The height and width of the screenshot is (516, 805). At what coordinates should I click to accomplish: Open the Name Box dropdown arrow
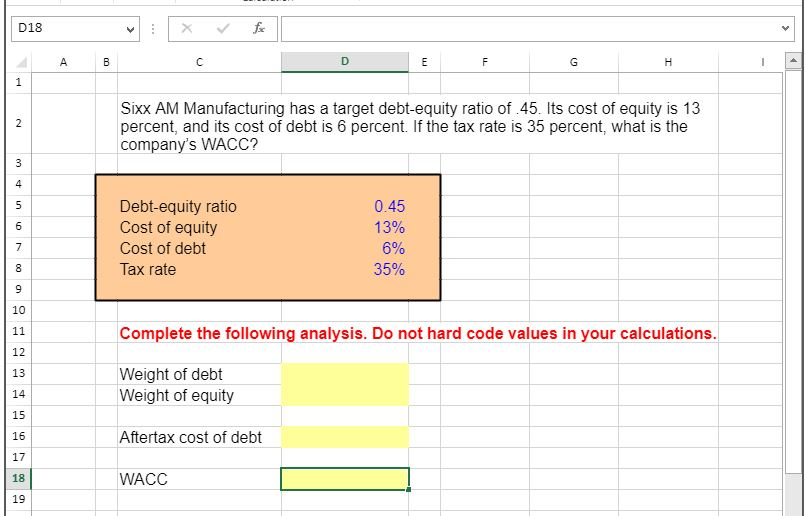pos(130,29)
